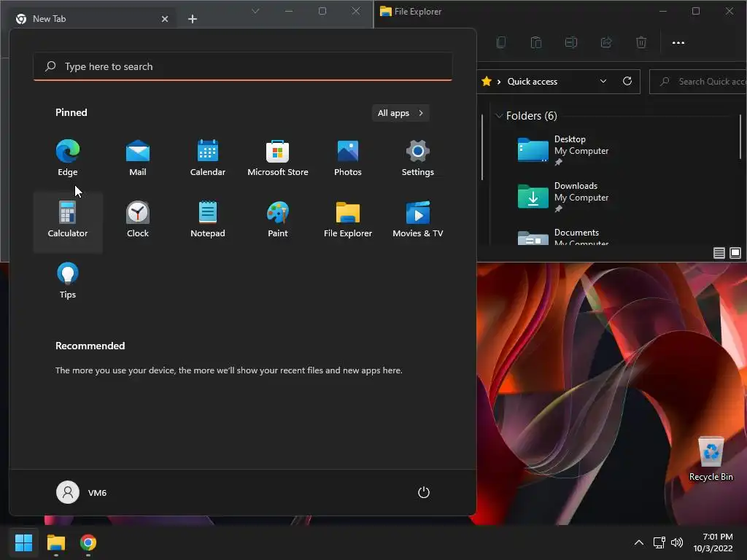The width and height of the screenshot is (747, 560).
Task: Switch File Explorer to details view
Action: (719, 253)
